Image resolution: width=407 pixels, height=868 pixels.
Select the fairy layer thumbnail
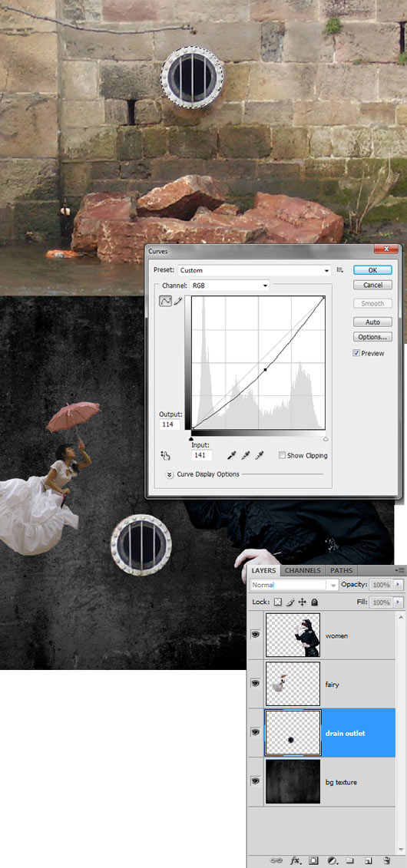point(293,684)
